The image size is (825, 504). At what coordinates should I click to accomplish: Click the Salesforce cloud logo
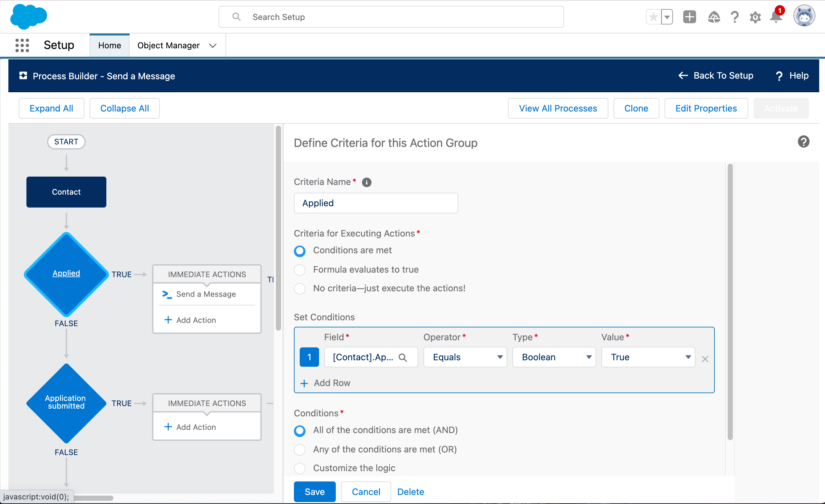click(x=28, y=16)
